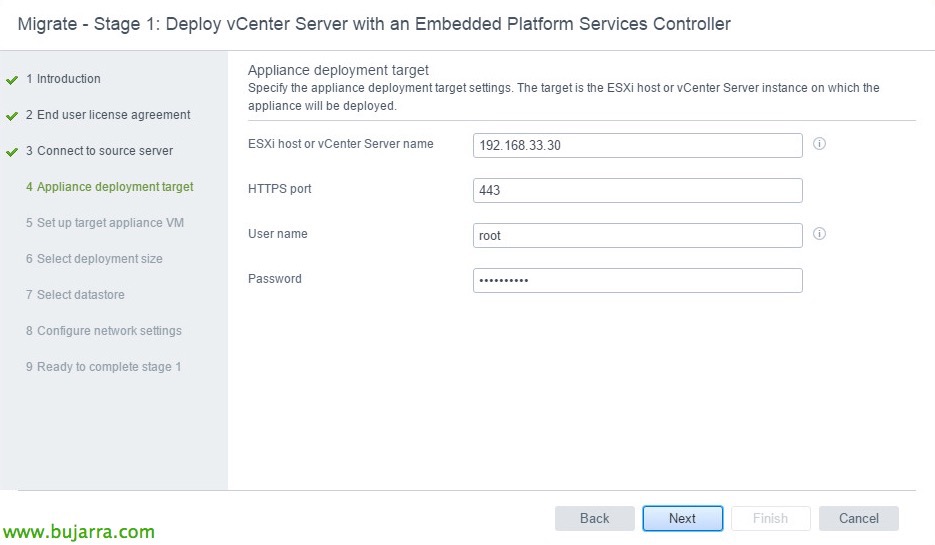Click green checkmark next to Introduction step
Screen dimensions: 935x545
point(12,80)
